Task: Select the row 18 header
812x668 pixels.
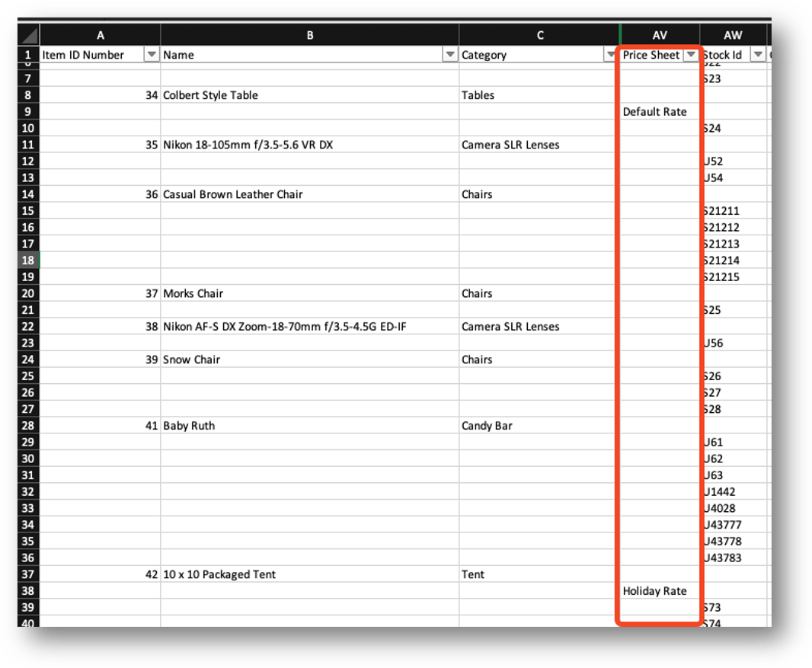Action: 28,260
